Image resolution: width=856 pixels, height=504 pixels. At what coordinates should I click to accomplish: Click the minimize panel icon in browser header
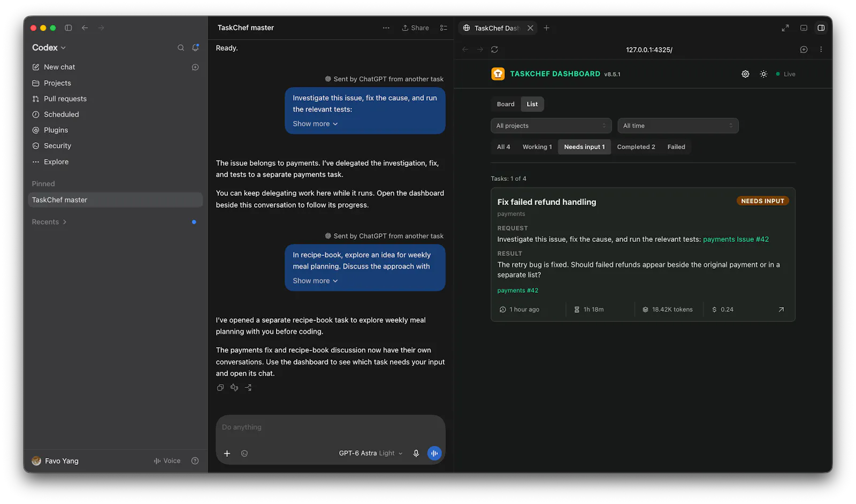point(804,28)
